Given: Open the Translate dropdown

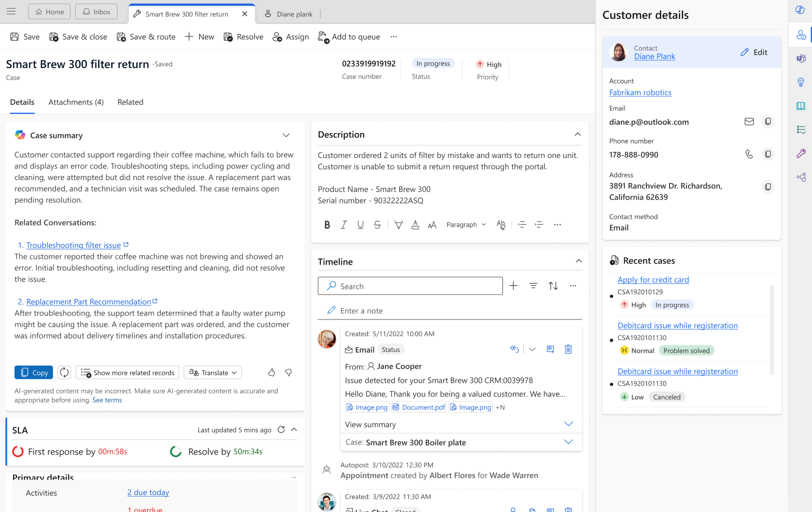Looking at the screenshot, I should 213,372.
